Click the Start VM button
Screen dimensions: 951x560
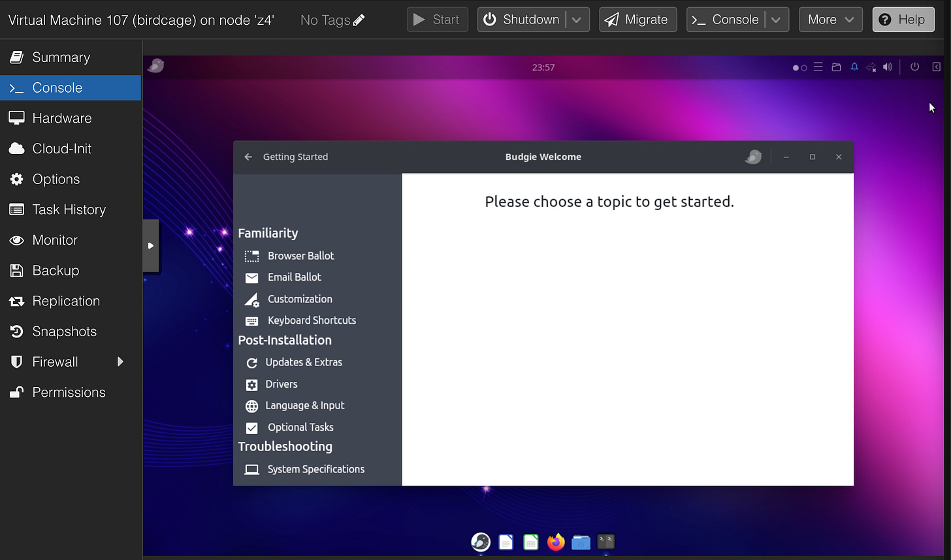(x=438, y=20)
